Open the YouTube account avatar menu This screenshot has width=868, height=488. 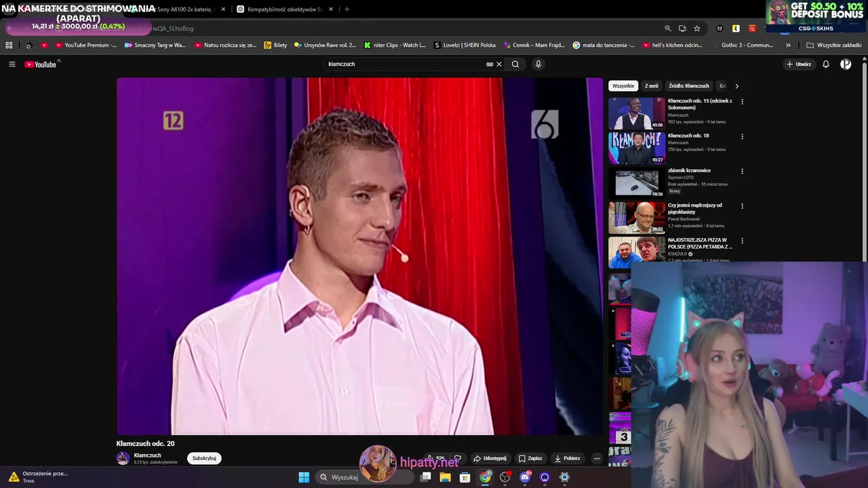click(x=846, y=64)
